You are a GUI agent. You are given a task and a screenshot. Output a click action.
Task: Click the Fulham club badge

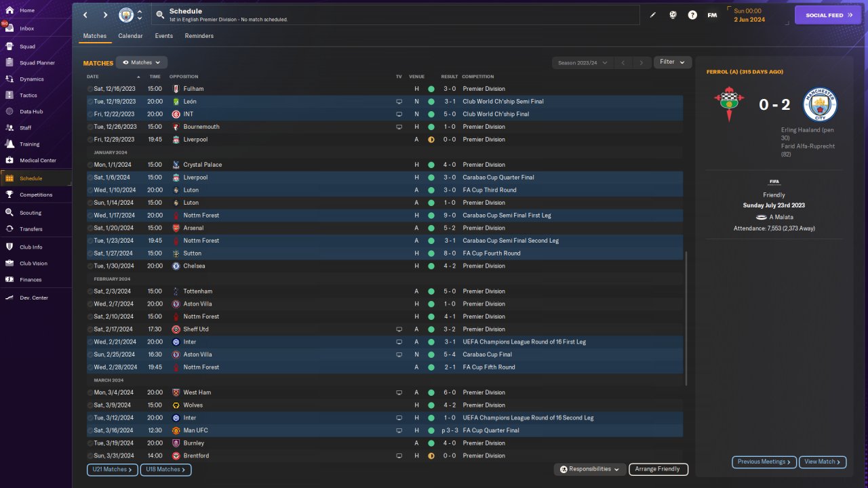click(176, 89)
